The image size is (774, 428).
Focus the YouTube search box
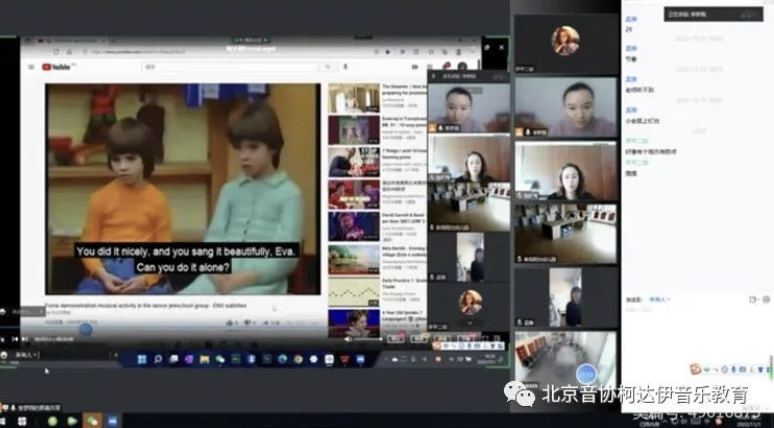(230, 67)
